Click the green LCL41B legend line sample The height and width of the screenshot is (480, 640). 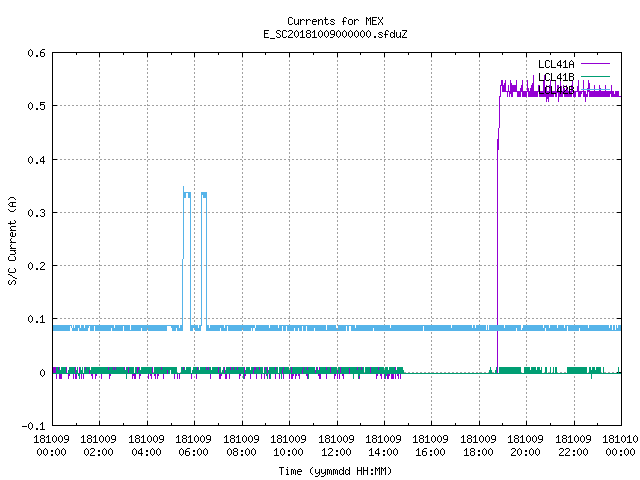[x=595, y=76]
